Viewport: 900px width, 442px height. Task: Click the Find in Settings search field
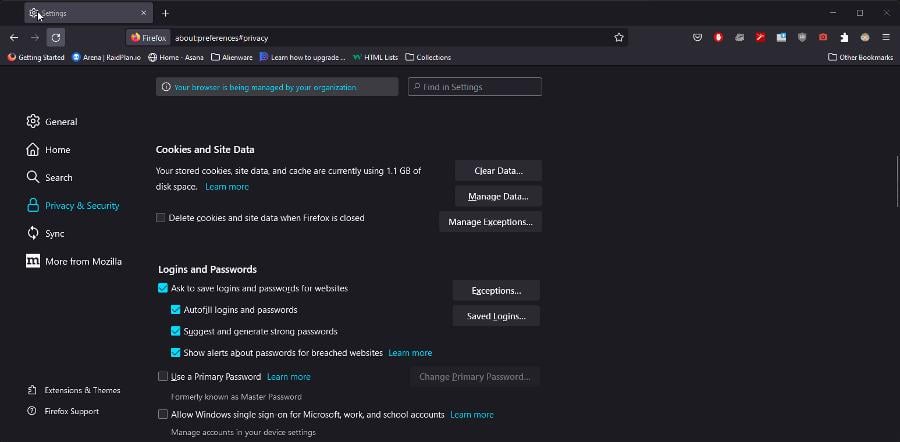pyautogui.click(x=475, y=87)
